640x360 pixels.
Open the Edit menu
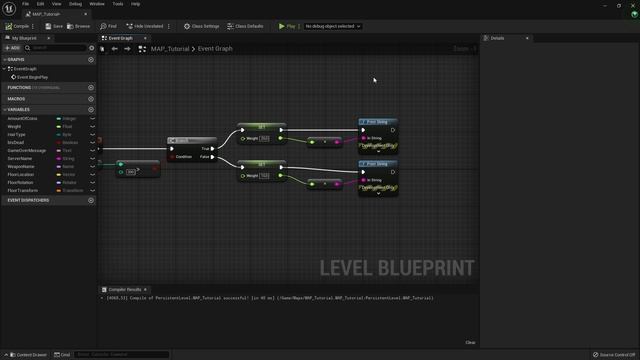click(x=40, y=4)
